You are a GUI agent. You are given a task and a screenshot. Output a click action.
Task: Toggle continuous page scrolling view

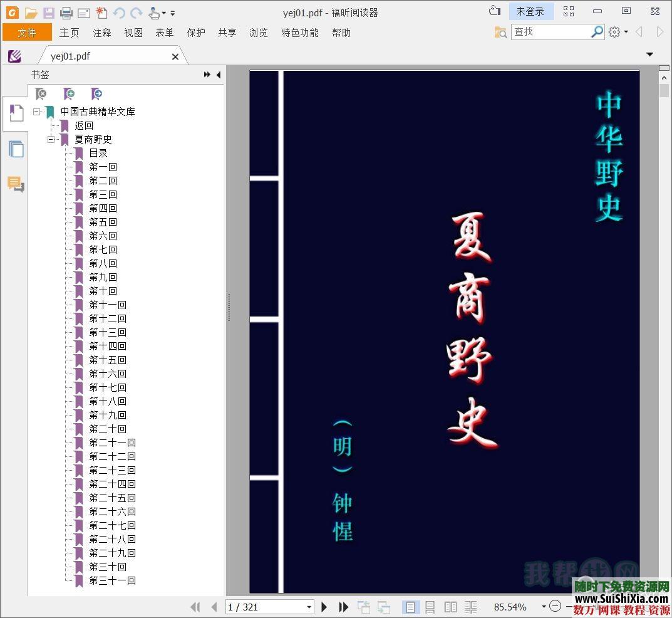coord(430,607)
